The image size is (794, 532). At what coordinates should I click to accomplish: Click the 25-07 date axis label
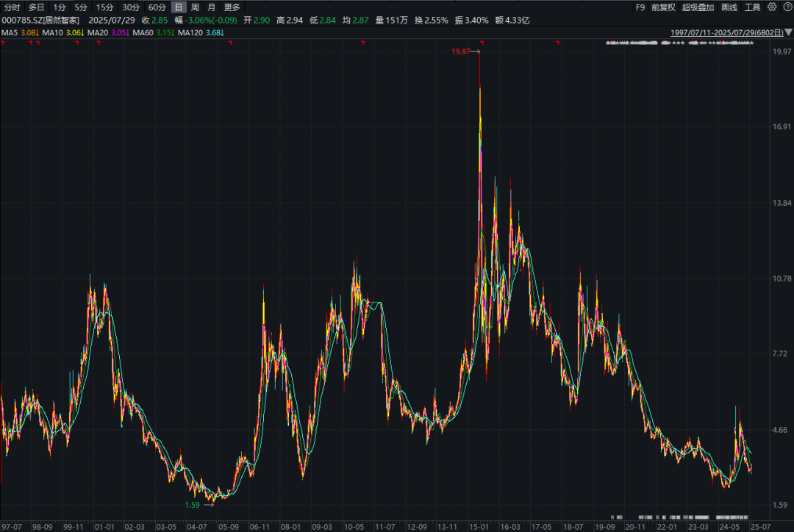pos(760,527)
